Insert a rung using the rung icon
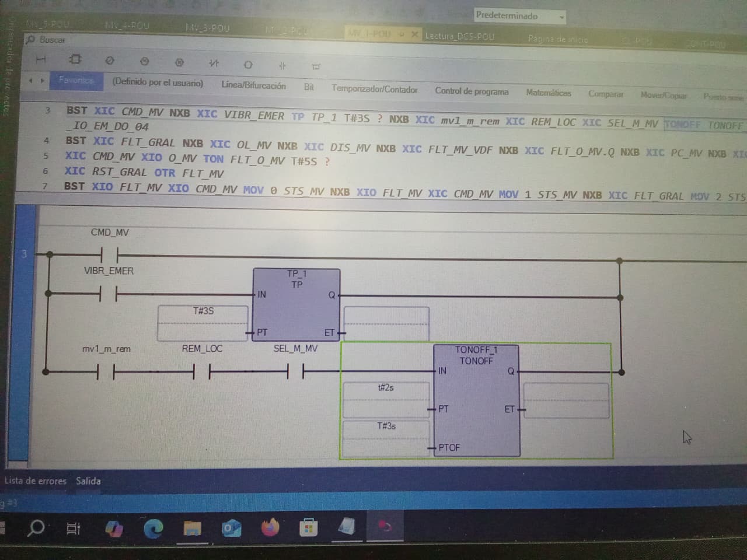The height and width of the screenshot is (560, 747). 41,59
